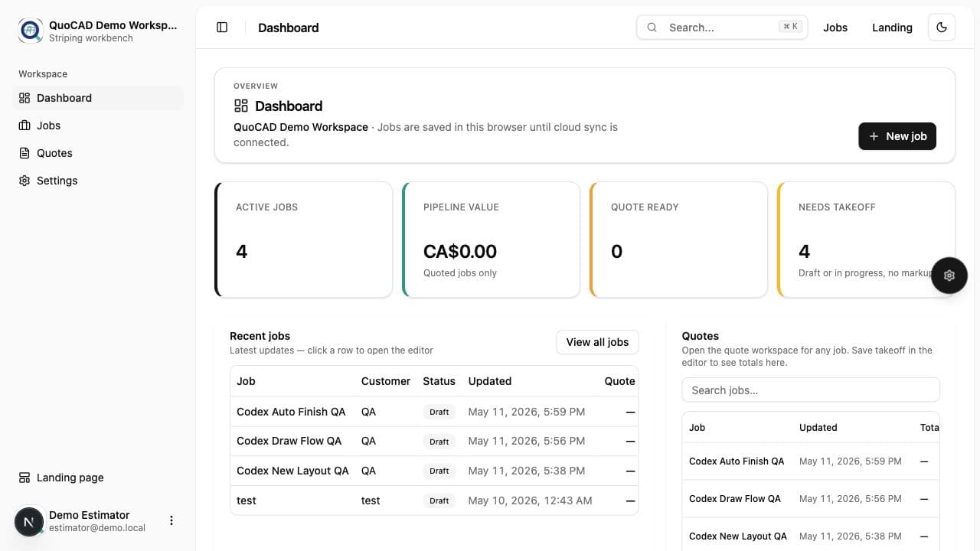The height and width of the screenshot is (551, 980).
Task: Click the QuoCAD workspace logo icon
Action: pyautogui.click(x=31, y=31)
